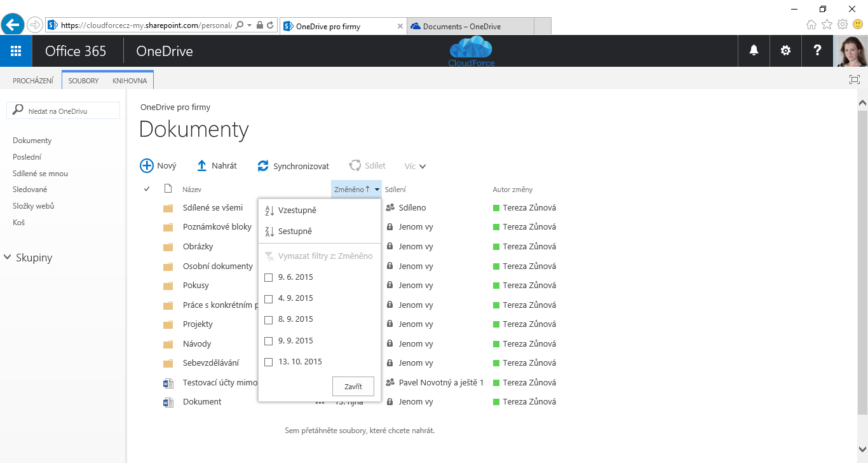Open the Víc dropdown menu

click(x=414, y=165)
